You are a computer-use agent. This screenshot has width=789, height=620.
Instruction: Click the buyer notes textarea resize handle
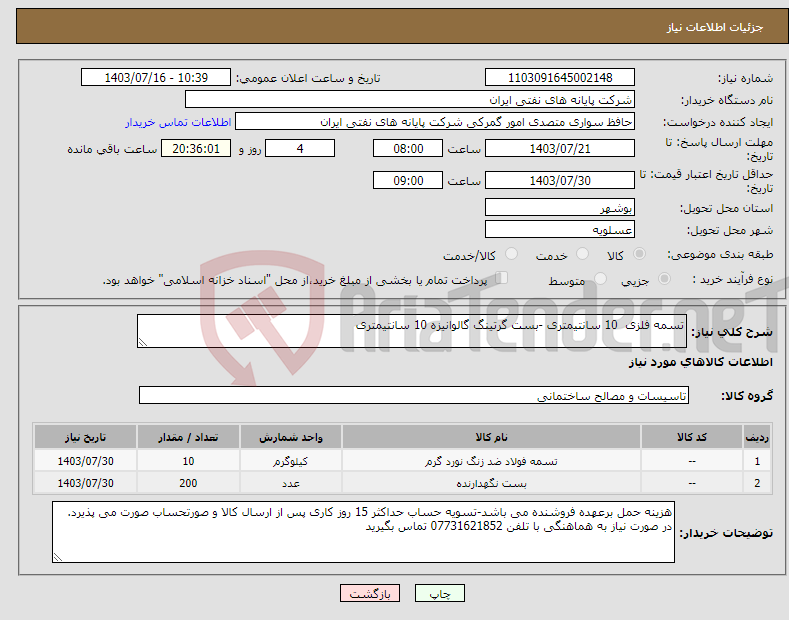coord(58,557)
